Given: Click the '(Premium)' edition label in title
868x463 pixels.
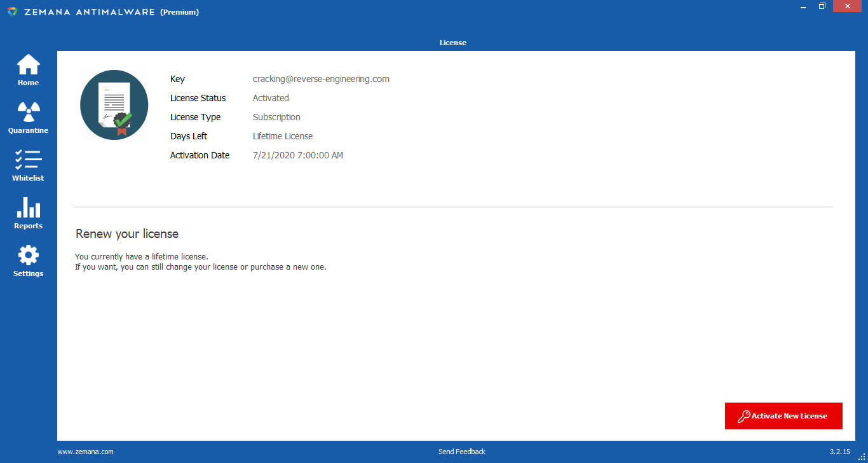Looking at the screenshot, I should 180,12.
